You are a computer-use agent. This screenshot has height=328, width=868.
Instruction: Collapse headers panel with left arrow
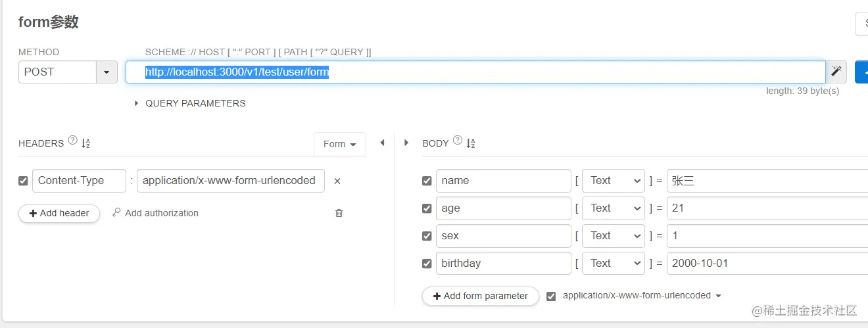coord(382,143)
